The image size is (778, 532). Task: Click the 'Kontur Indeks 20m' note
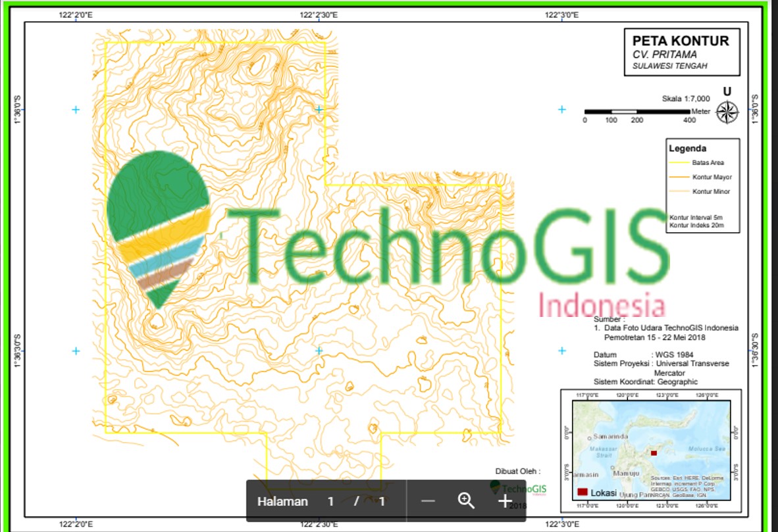(696, 225)
